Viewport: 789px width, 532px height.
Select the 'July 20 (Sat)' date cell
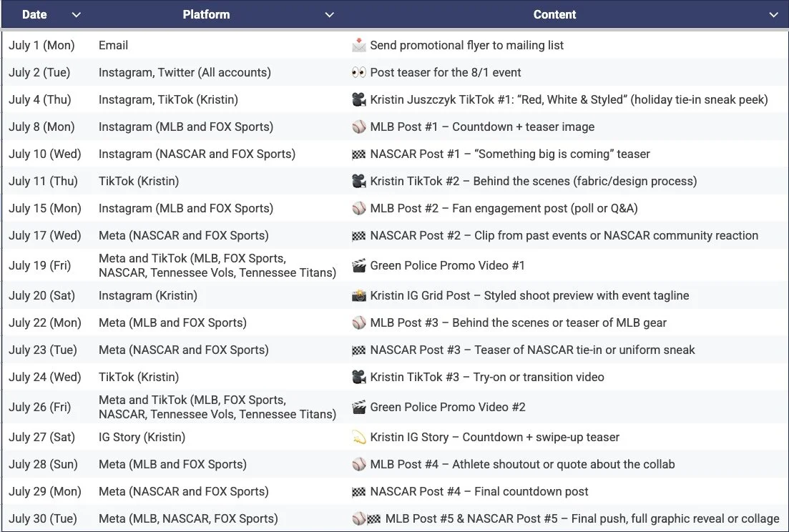(41, 295)
